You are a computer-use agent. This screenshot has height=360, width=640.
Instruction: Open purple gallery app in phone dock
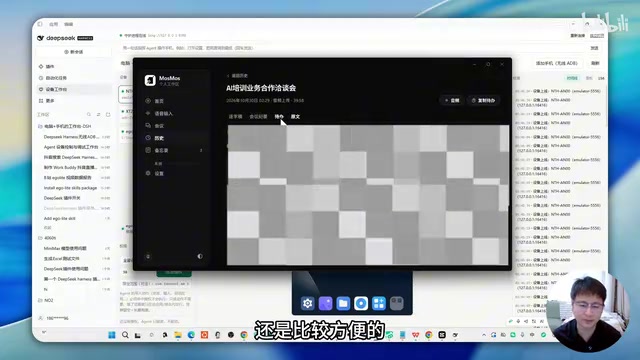click(x=325, y=303)
